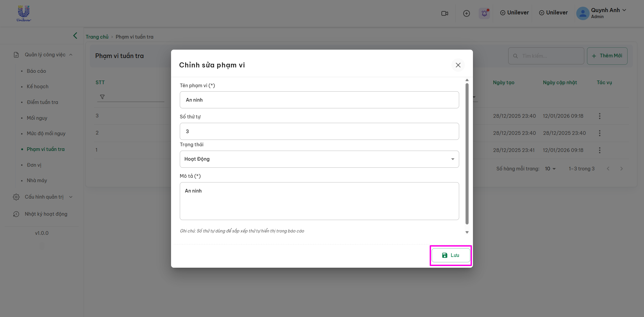
Task: Expand Cấu hình quản trị menu
Action: pos(44,197)
